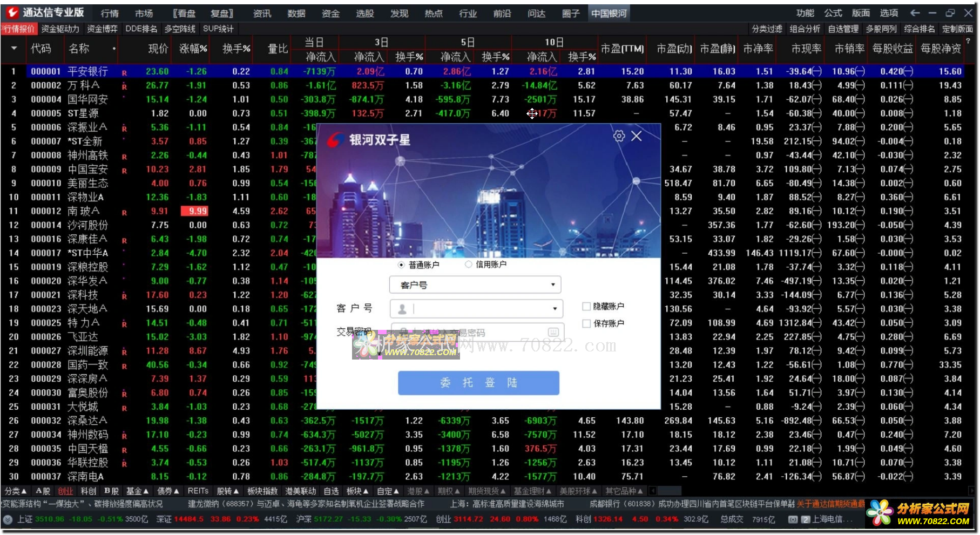Switch to the SUP统计 tab
This screenshot has height=535, width=980.
point(218,29)
